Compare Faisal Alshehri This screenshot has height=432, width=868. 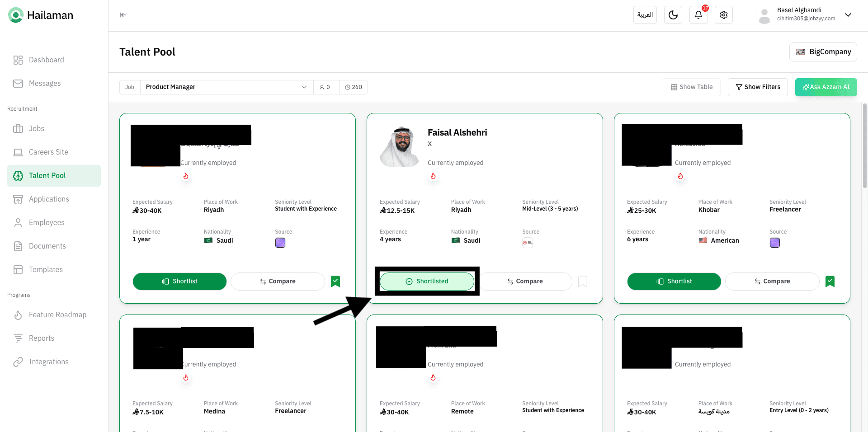tap(525, 282)
